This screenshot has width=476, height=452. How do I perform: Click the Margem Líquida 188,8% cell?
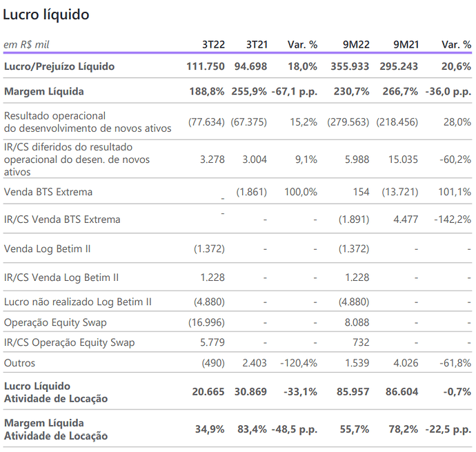[207, 91]
